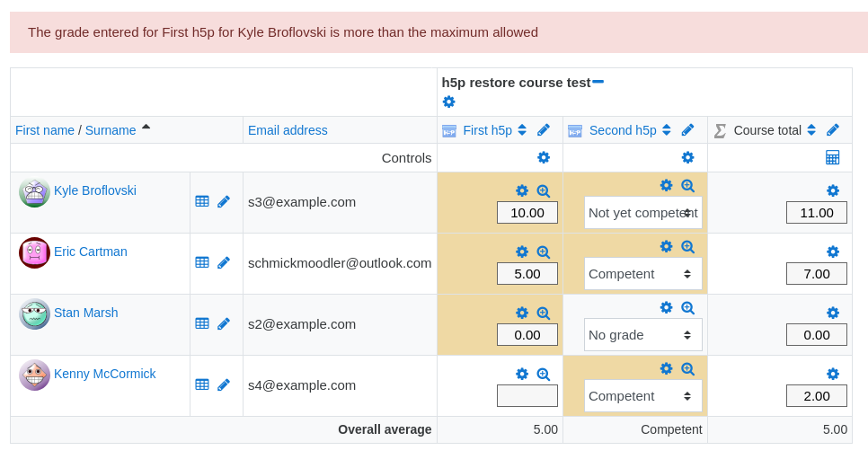868x468 pixels.
Task: Click the Controls gear for Second h5p column
Action: [687, 158]
